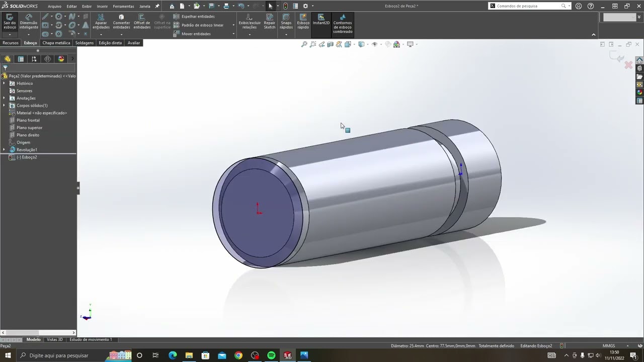
Task: Click Espelhar entidades
Action: [194, 16]
